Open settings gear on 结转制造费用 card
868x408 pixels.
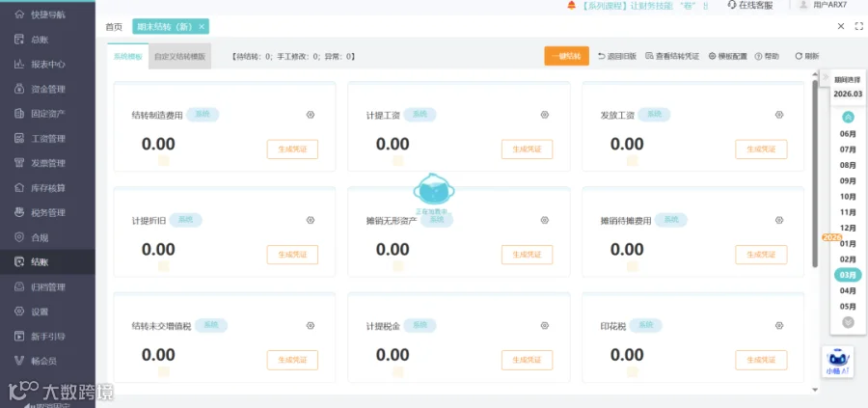coord(310,115)
